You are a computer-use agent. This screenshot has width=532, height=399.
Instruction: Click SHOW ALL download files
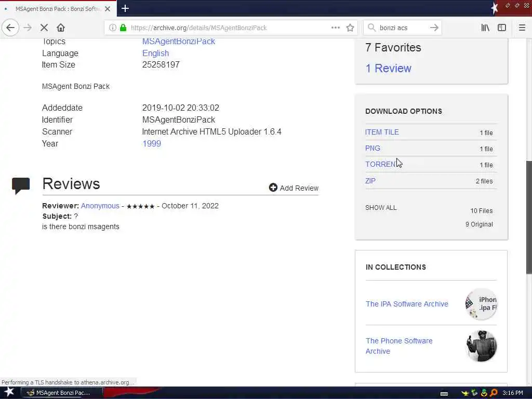click(381, 208)
